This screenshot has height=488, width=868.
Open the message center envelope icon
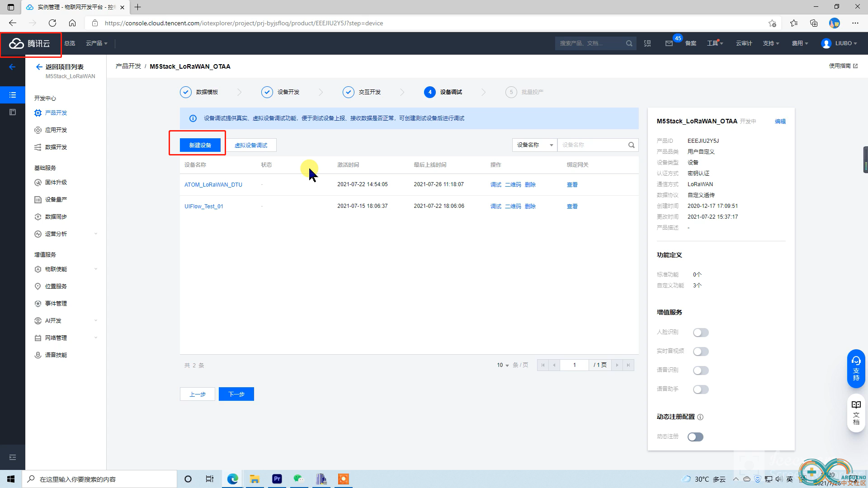[x=669, y=43]
